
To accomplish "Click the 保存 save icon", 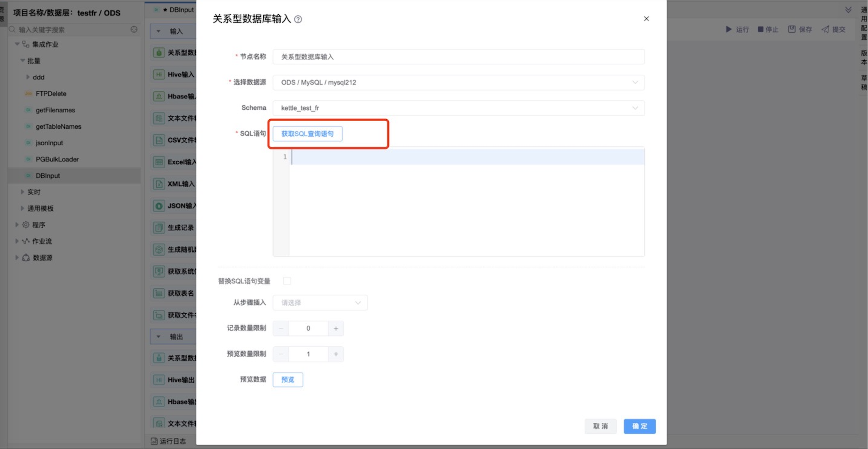I will tap(792, 29).
